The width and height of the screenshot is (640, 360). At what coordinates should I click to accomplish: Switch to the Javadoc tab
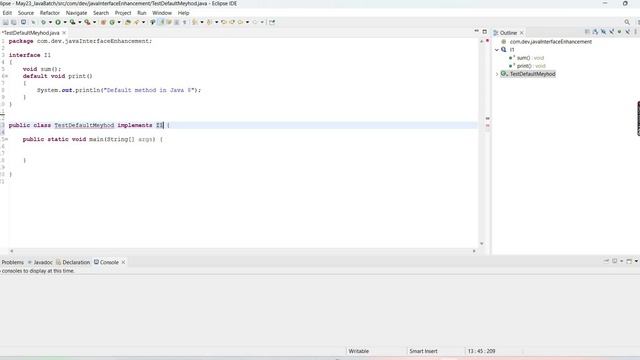pyautogui.click(x=40, y=262)
